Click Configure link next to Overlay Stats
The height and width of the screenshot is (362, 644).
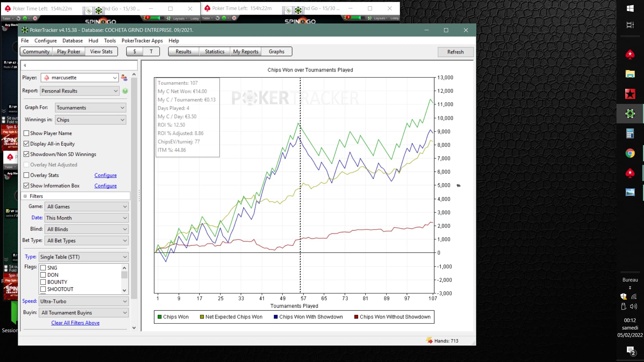[x=105, y=175]
